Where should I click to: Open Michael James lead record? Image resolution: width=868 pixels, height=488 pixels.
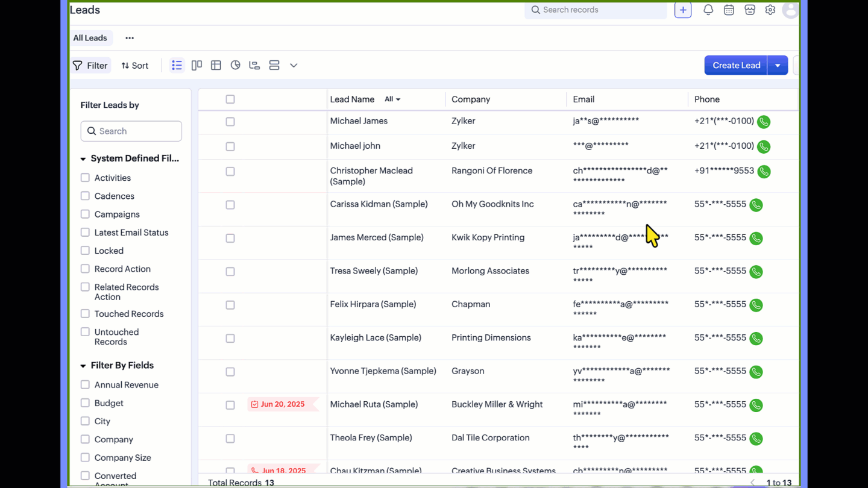(359, 121)
